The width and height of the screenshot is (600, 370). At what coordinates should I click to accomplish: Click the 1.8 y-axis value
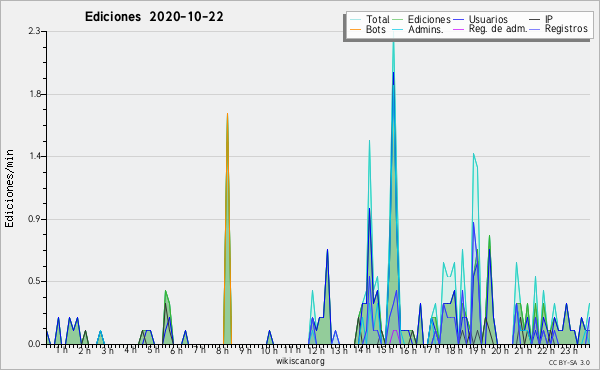pos(34,94)
